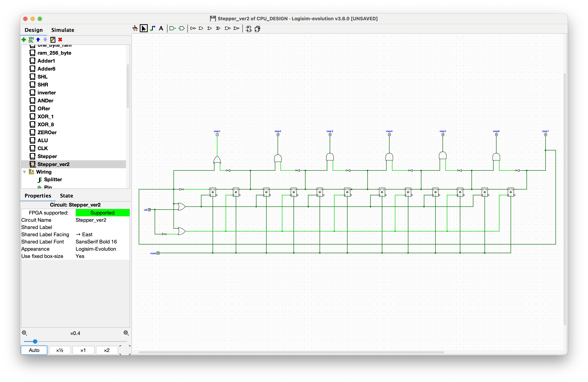Click the zoom out magnifier icon

point(24,333)
